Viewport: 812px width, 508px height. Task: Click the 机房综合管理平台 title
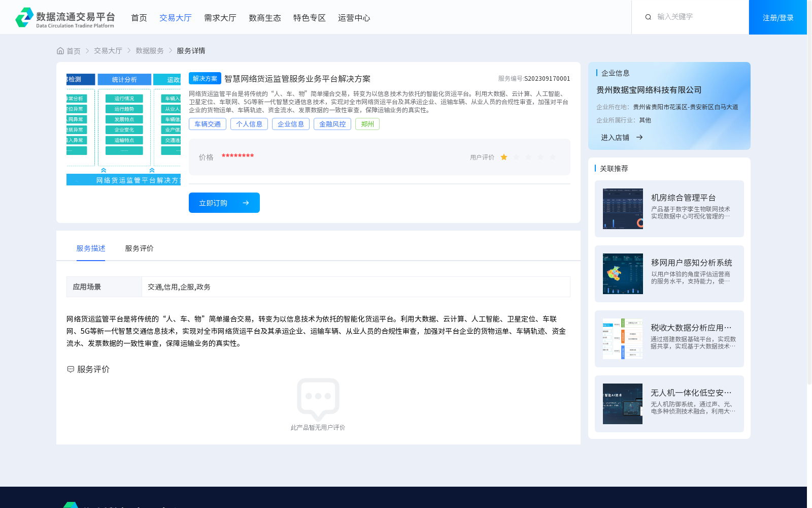(x=683, y=198)
